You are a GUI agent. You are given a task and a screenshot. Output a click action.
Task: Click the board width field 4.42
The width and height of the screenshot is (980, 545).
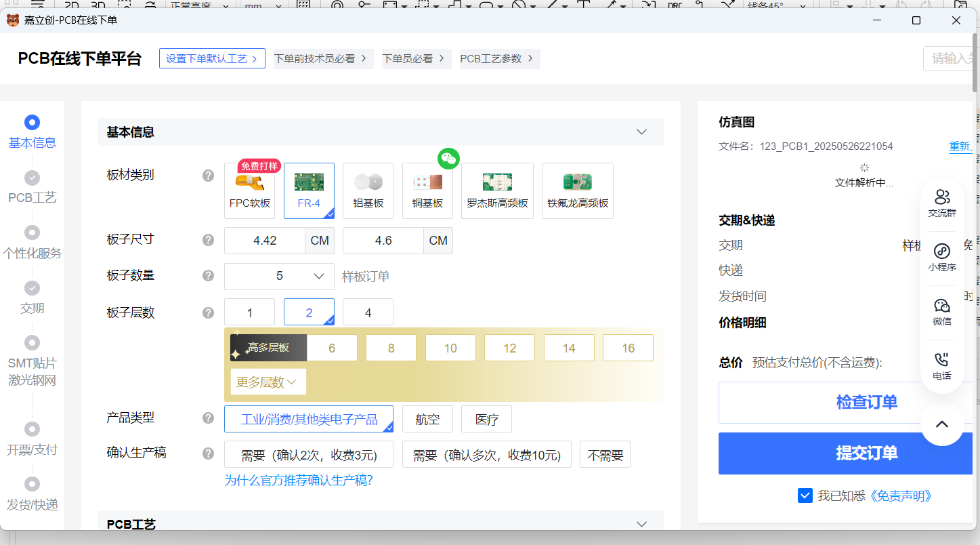coord(265,241)
